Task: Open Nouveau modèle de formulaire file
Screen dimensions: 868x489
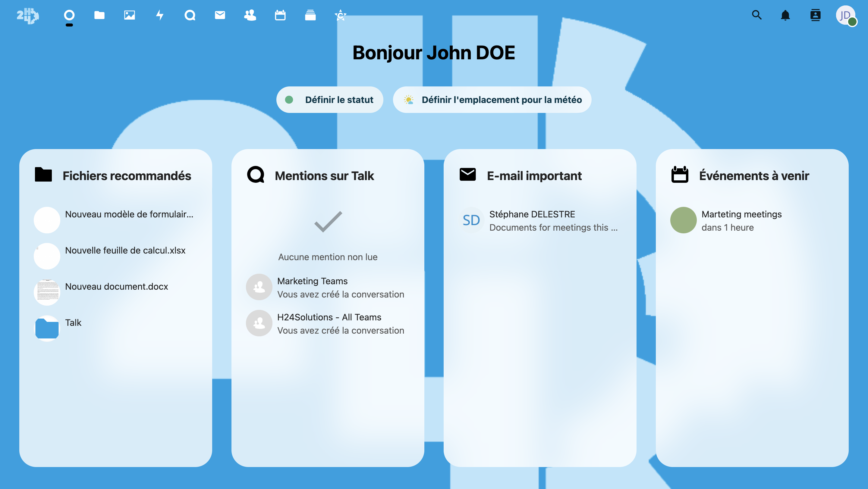Action: pos(115,220)
